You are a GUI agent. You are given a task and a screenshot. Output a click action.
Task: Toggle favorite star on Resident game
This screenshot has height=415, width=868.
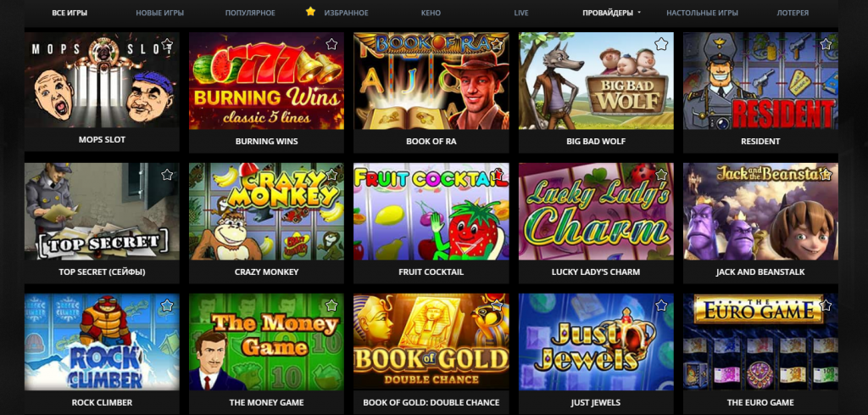tap(826, 44)
